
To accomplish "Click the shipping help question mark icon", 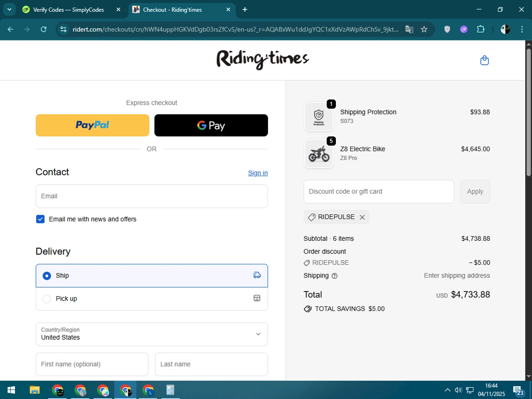I will click(x=334, y=276).
